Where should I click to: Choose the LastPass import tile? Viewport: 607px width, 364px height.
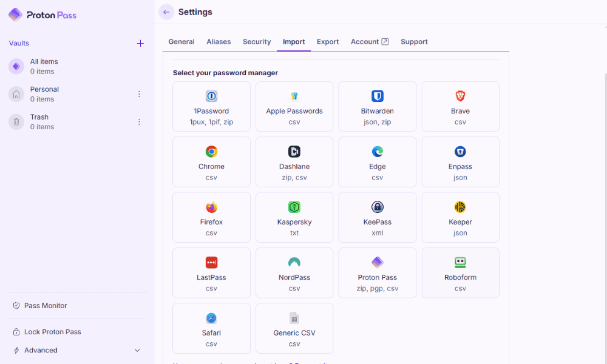(211, 273)
